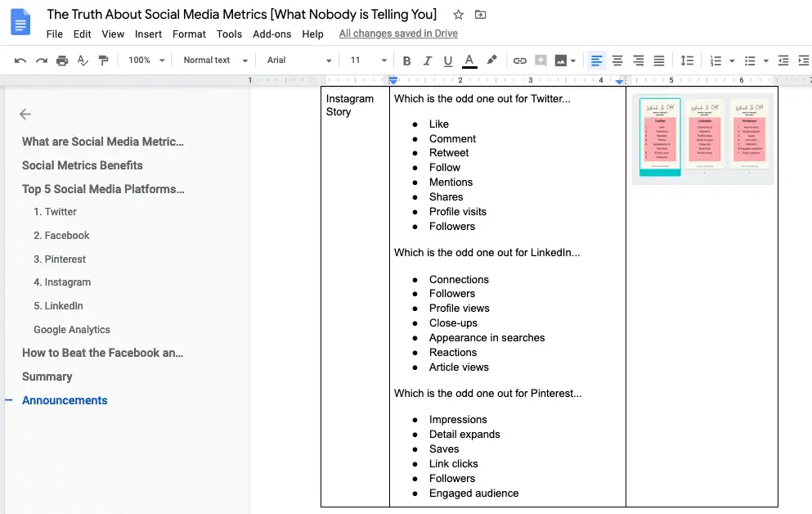Navigate to 5. LinkedIn in outline
812x514 pixels.
pos(58,306)
